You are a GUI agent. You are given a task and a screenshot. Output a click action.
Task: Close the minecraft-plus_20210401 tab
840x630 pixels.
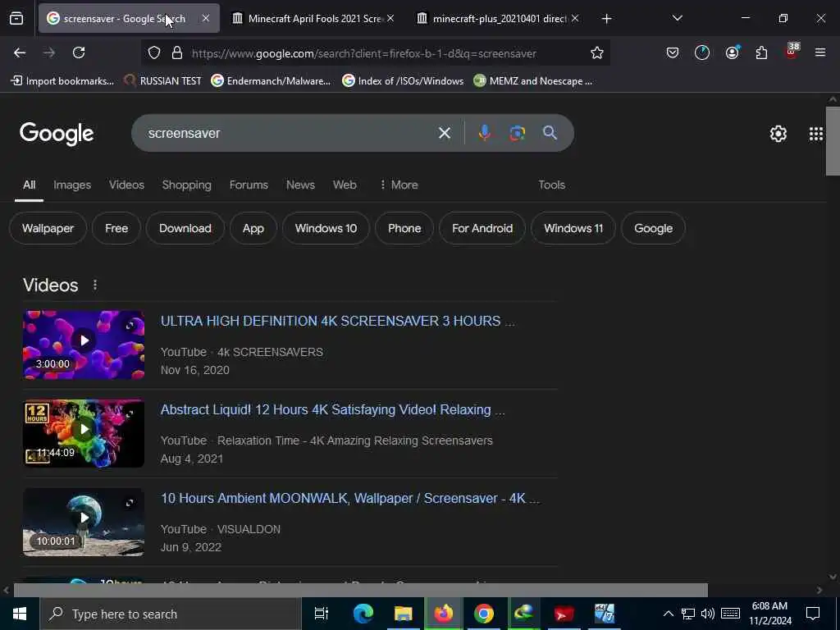[575, 18]
